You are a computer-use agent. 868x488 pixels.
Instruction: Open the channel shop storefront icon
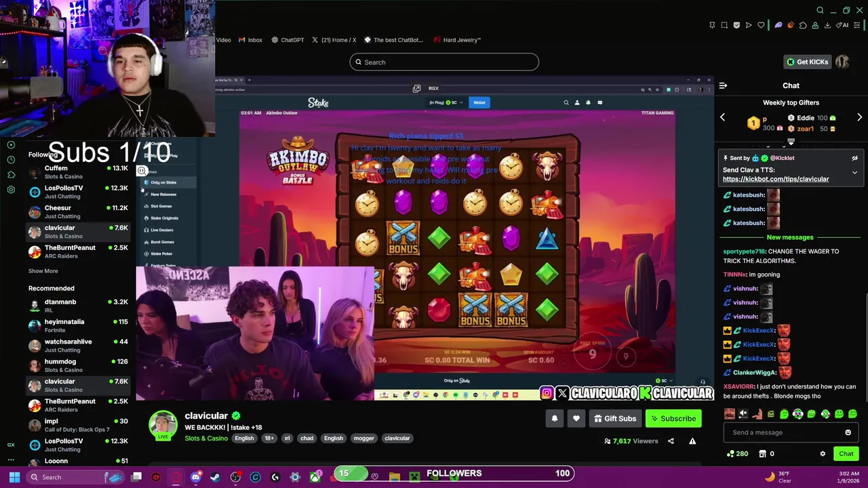pos(762,453)
